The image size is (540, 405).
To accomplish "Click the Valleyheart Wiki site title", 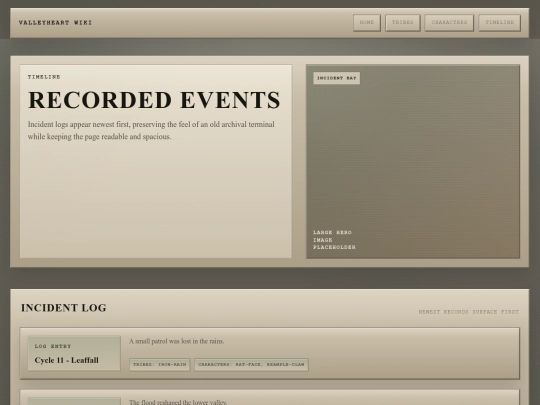I will click(55, 23).
